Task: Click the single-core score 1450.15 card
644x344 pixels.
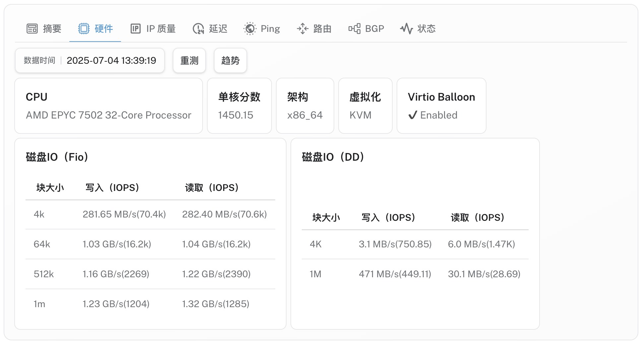Action: [x=239, y=106]
